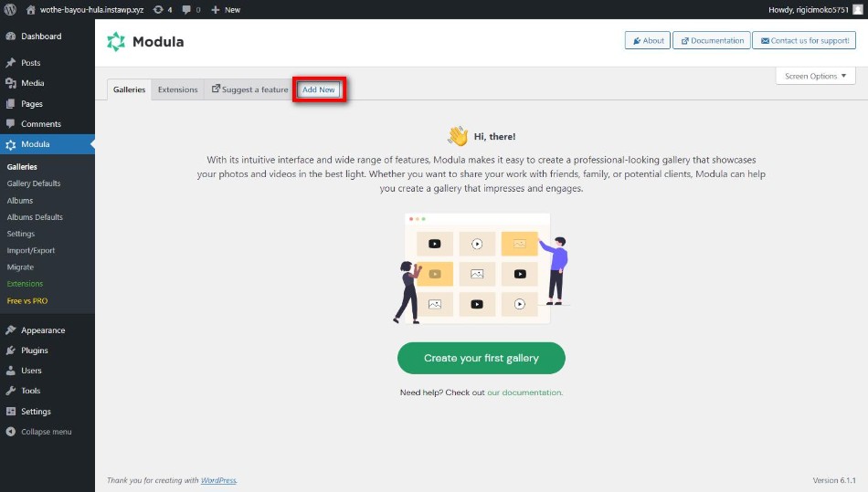Open Gallery Defaults in the Modula submenu
868x492 pixels.
[34, 183]
